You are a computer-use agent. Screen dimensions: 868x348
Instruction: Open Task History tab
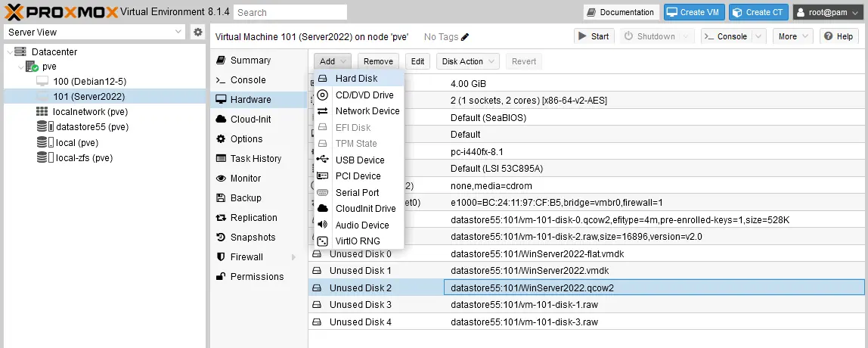point(259,158)
